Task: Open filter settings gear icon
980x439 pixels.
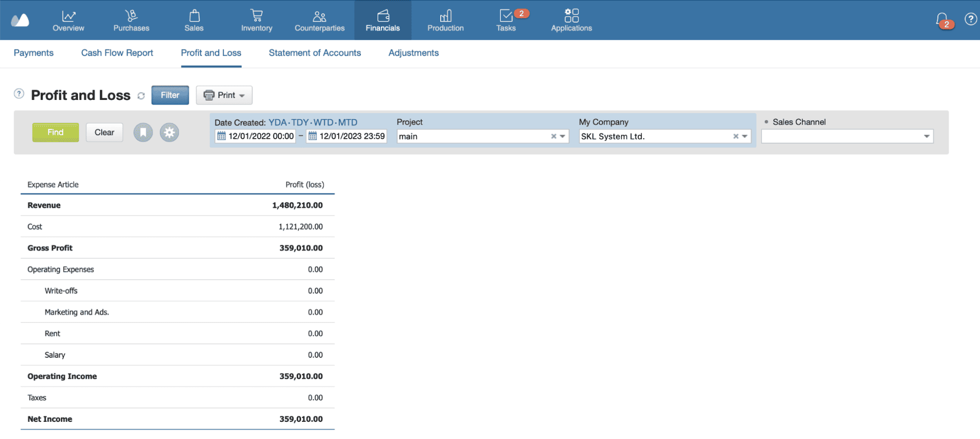Action: (169, 132)
